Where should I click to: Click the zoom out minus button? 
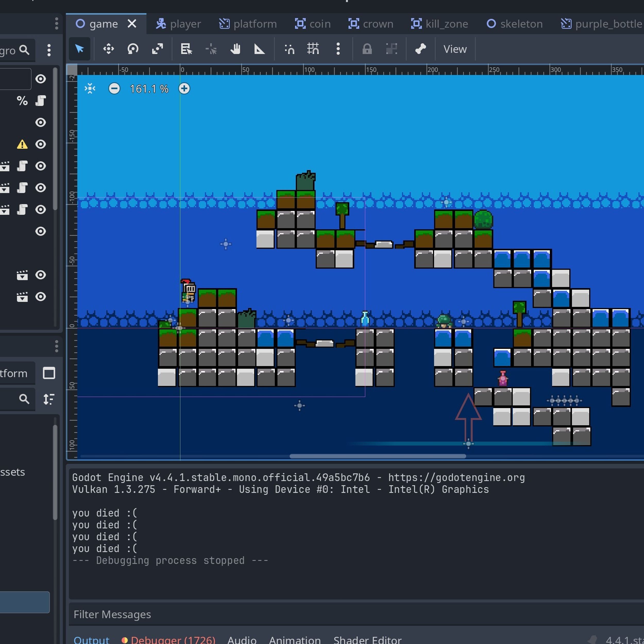(114, 89)
